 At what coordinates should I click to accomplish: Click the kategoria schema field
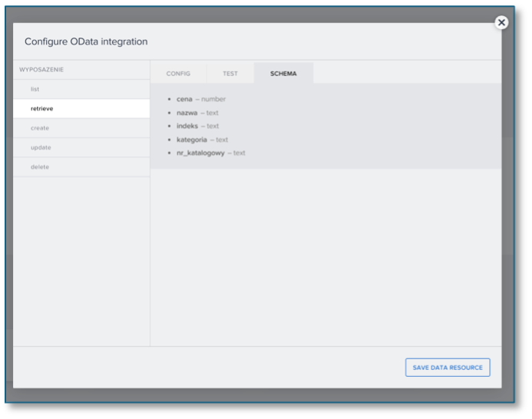point(191,140)
